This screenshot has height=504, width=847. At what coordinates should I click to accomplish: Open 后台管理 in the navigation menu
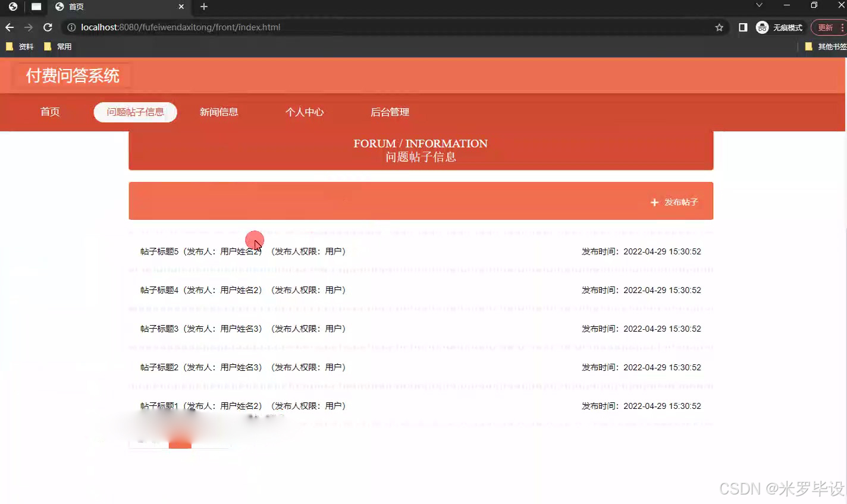click(390, 112)
